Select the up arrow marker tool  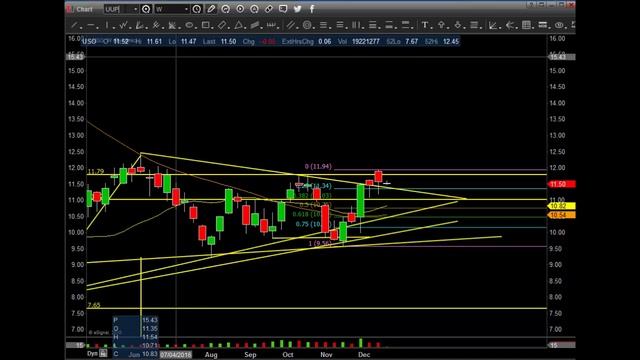click(x=441, y=25)
